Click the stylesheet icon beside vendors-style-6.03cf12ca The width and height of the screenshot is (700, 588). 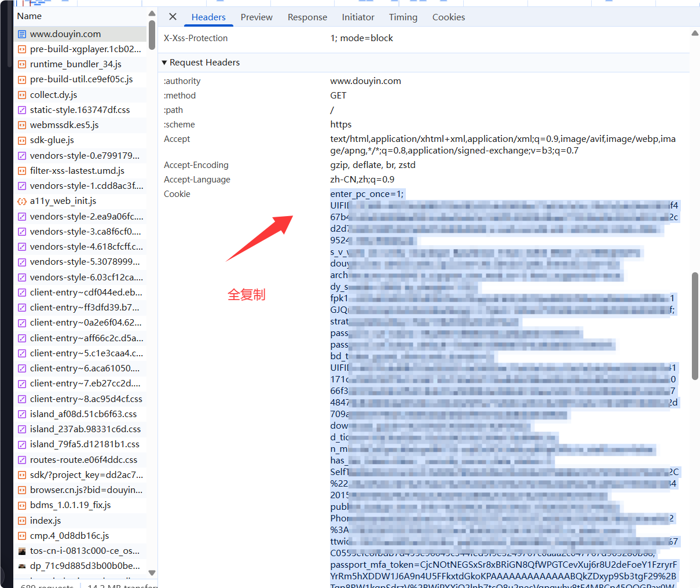(22, 277)
